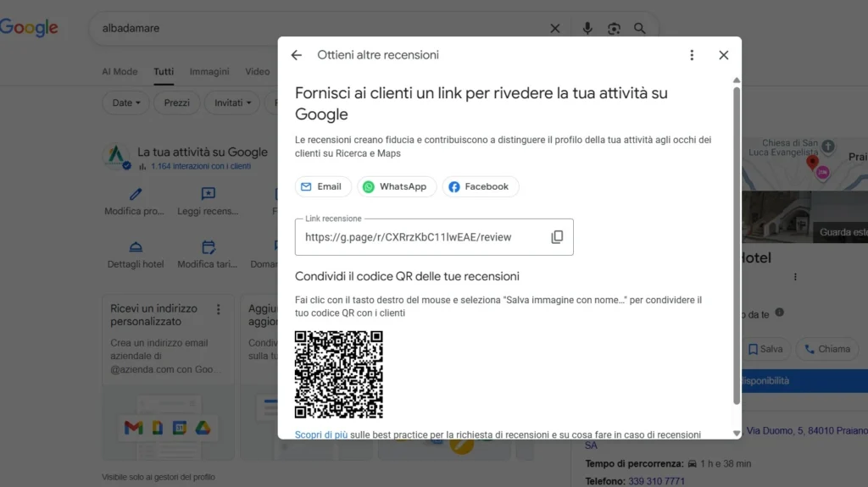Viewport: 868px width, 487px height.
Task: Click the Gmail icon on the email card
Action: [133, 428]
